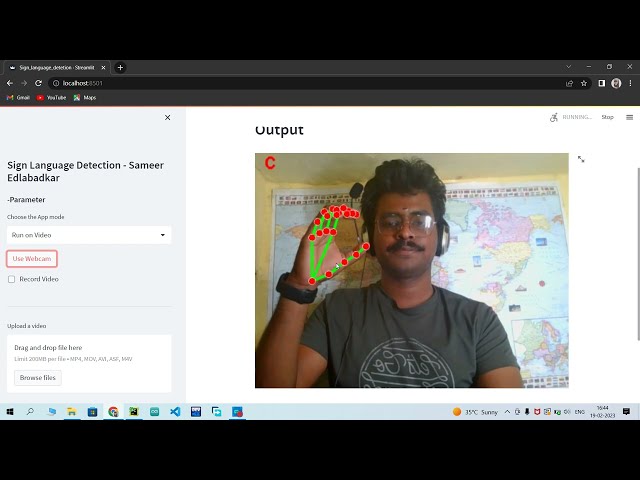The image size is (640, 480).
Task: Open the weather widget showing 35°C Sunny
Action: tap(475, 412)
